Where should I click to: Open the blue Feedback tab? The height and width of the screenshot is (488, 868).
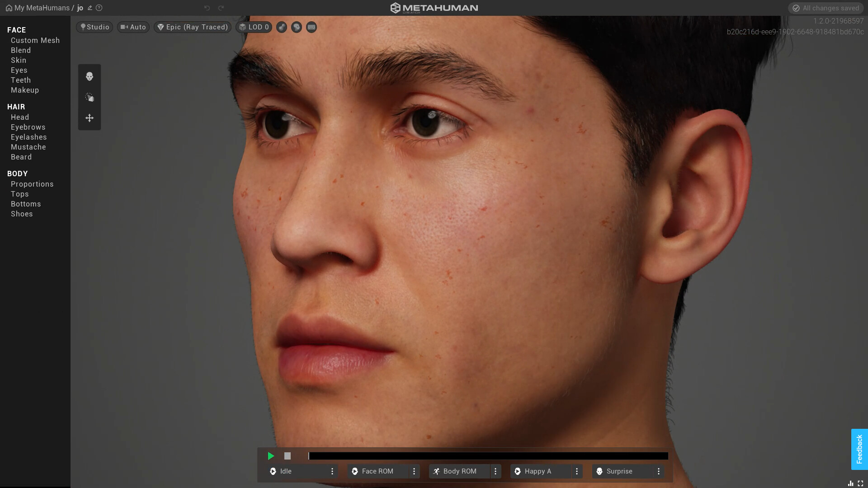click(x=859, y=449)
